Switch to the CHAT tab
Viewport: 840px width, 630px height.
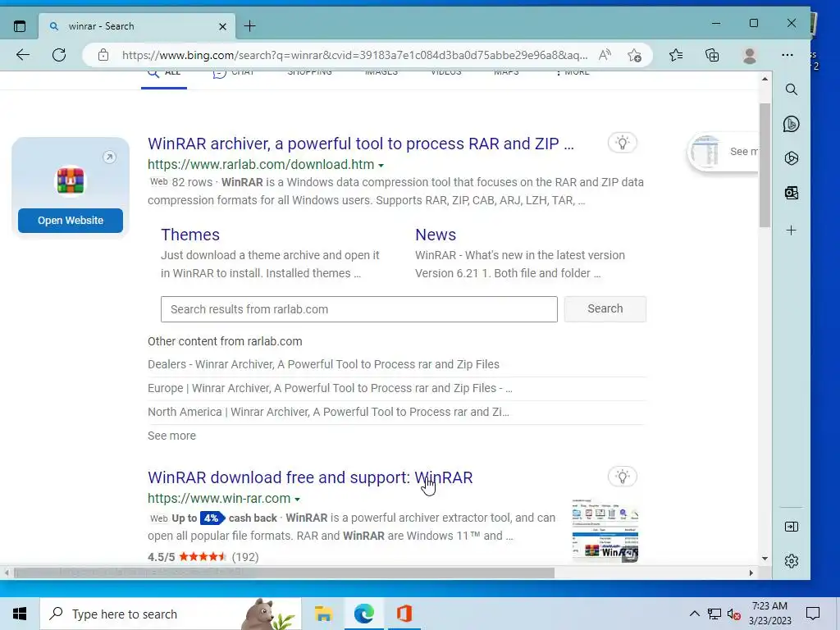(233, 73)
